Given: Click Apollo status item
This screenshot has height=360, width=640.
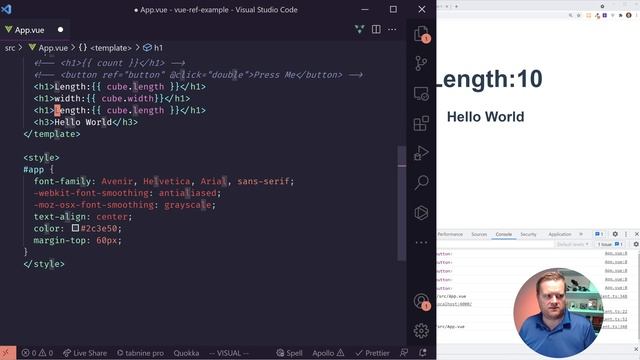Looking at the screenshot, I should coord(328,353).
